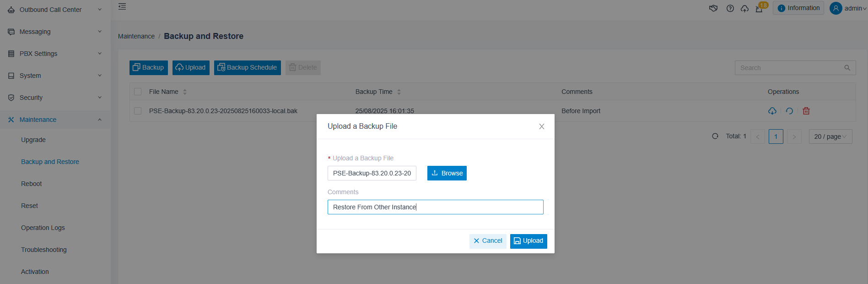The height and width of the screenshot is (284, 868).
Task: Click the search magnifier icon
Action: 847,68
